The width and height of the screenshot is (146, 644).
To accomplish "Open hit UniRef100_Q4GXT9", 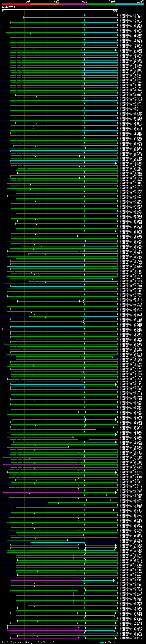I will tap(131, 105).
